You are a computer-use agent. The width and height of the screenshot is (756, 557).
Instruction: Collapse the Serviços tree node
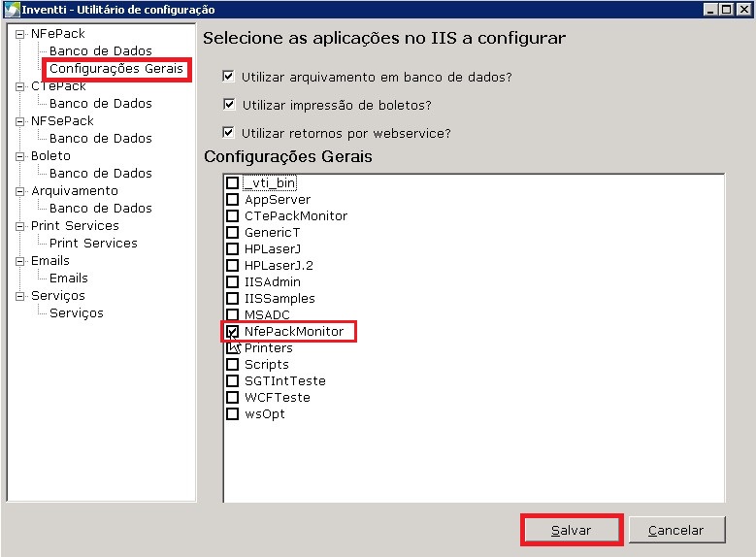19,296
